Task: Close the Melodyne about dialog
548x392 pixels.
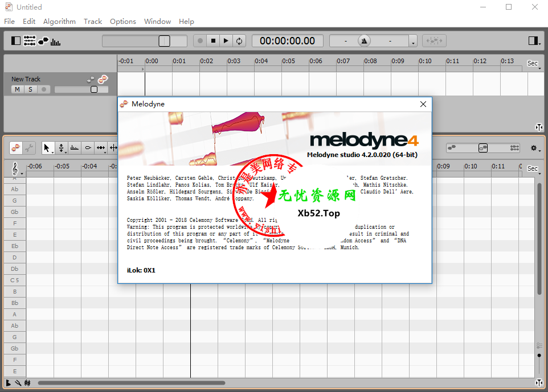Action: [423, 104]
